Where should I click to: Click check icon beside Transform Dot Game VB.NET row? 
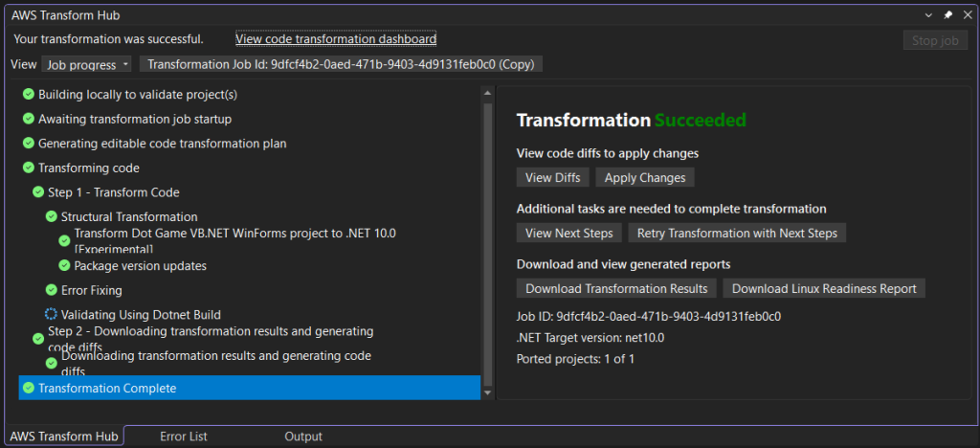click(64, 240)
